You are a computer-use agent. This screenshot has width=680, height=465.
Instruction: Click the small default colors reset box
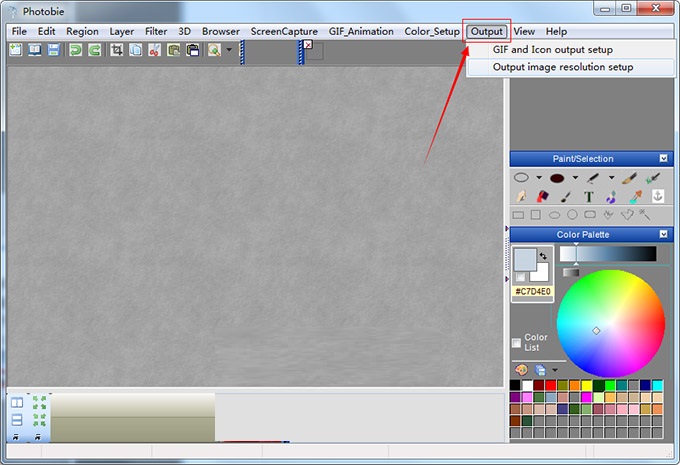(x=520, y=277)
